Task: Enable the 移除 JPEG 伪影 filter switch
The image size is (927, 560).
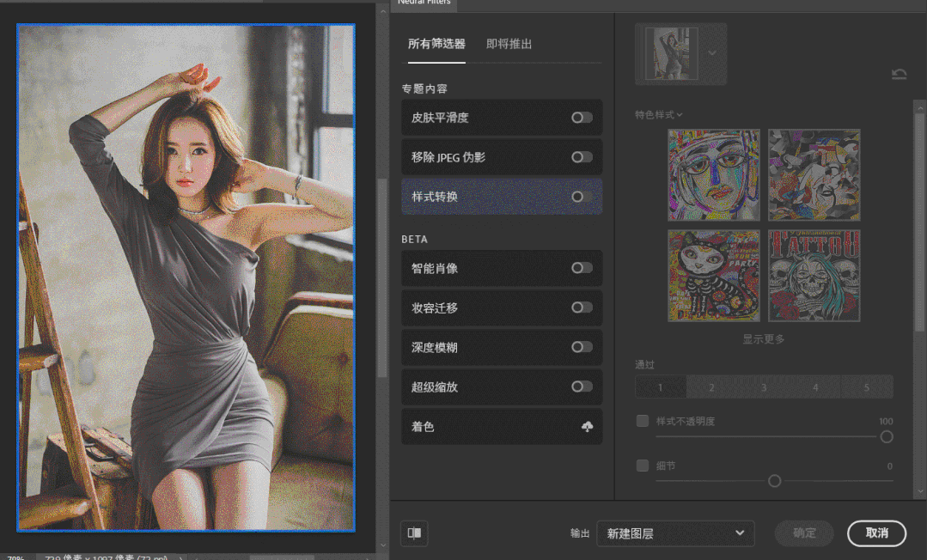Action: point(582,156)
